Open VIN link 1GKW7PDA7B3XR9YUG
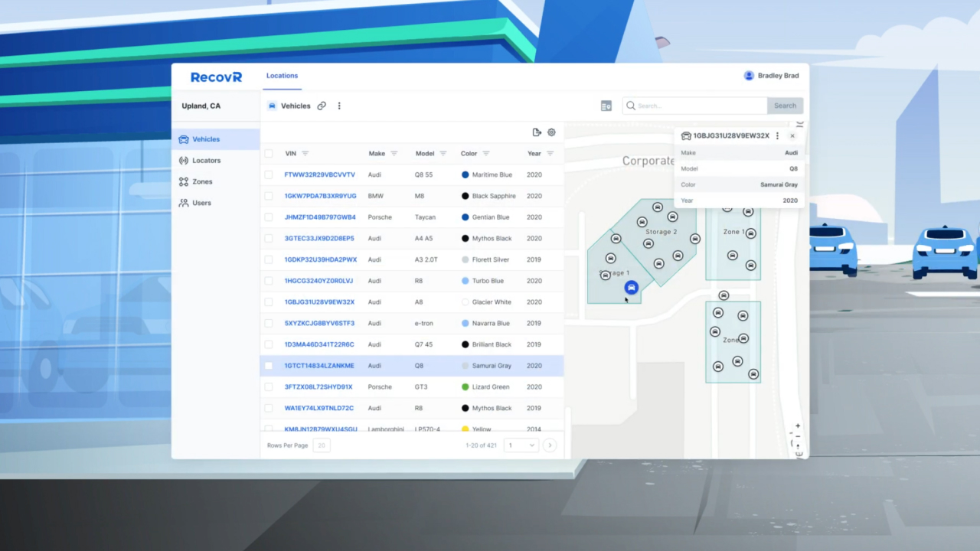Viewport: 980px width, 551px height. tap(321, 196)
